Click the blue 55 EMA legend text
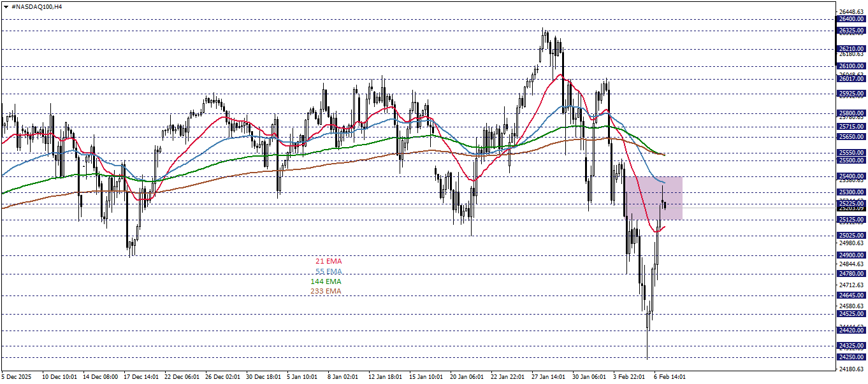Screen dimensions: 868x384 (x=329, y=271)
